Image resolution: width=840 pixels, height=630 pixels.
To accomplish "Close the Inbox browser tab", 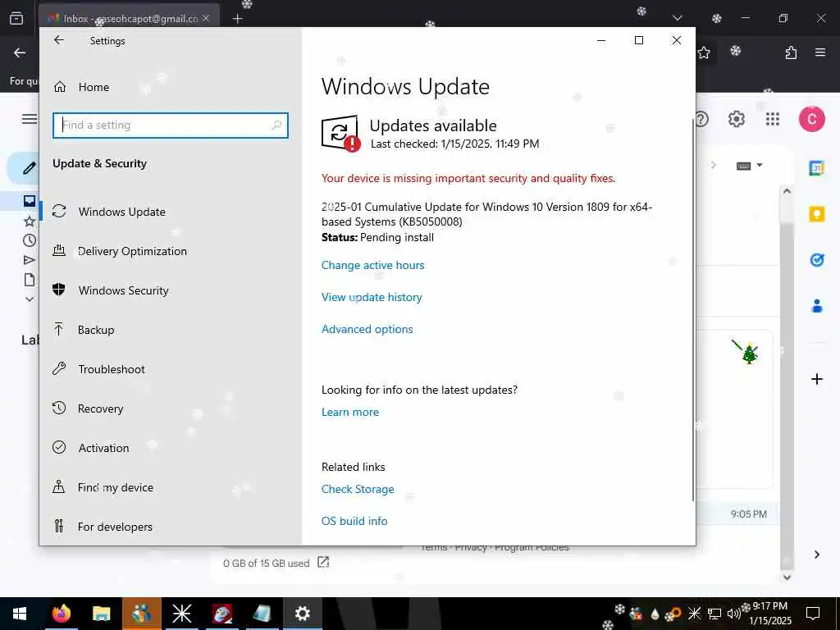I will [206, 18].
